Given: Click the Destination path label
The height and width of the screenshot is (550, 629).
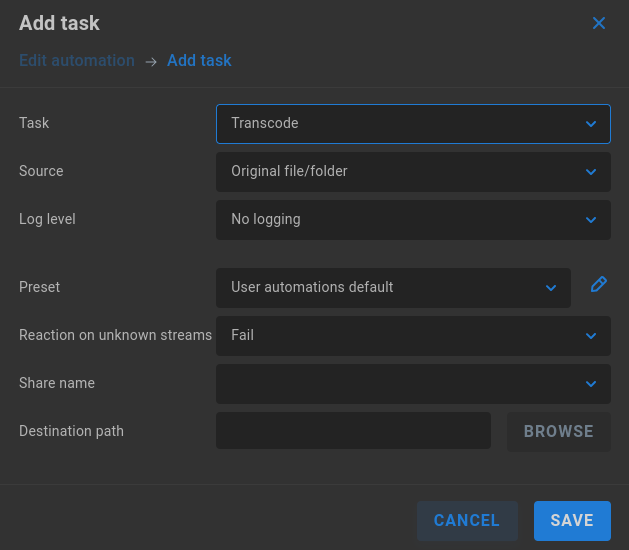Looking at the screenshot, I should click(71, 431).
